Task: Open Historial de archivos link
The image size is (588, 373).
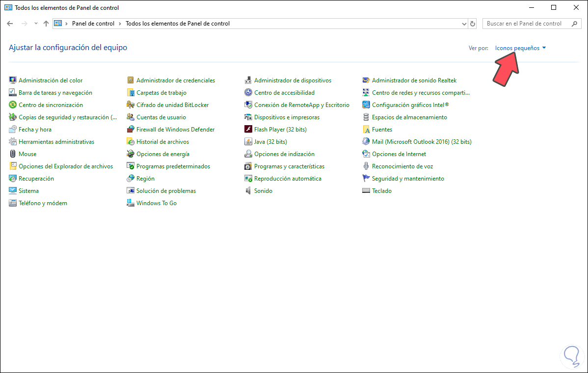Action: (163, 142)
